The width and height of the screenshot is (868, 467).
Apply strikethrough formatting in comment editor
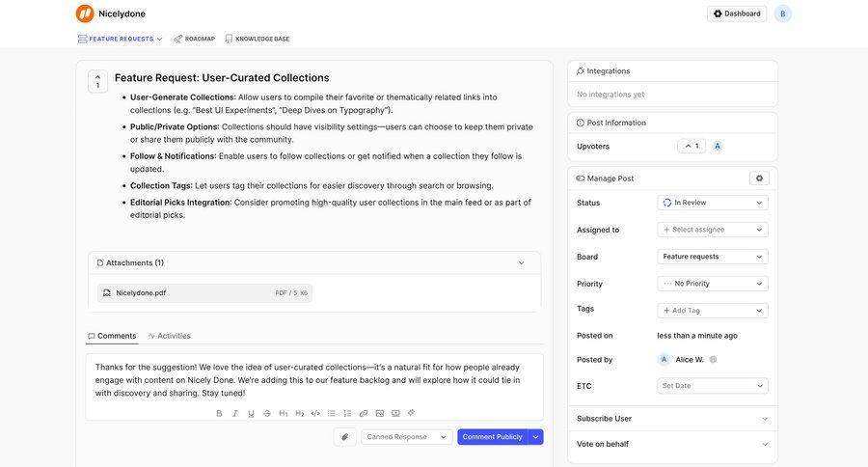tap(267, 413)
